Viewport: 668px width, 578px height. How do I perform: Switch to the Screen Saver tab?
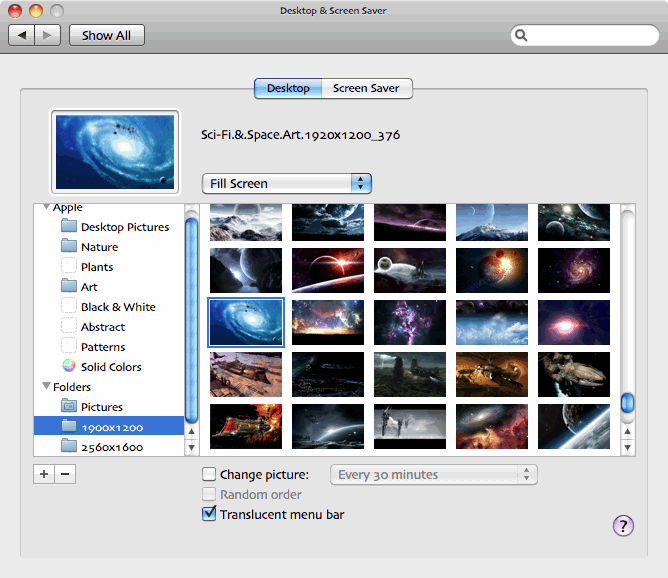[366, 88]
